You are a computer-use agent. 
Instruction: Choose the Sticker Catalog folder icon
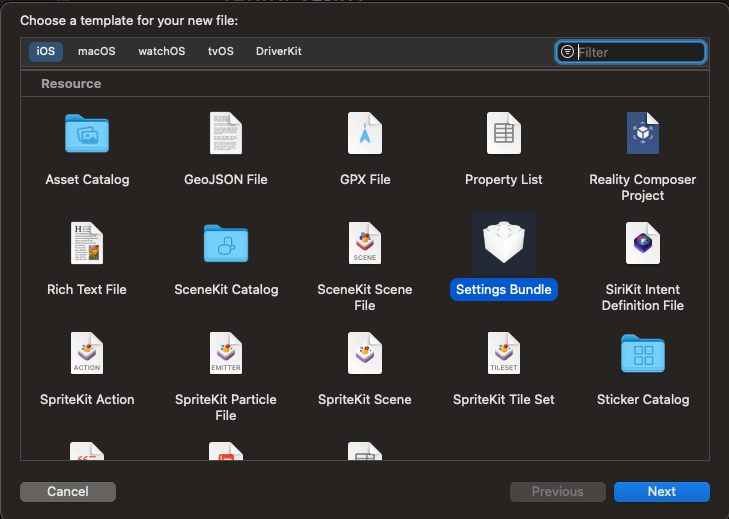click(643, 353)
